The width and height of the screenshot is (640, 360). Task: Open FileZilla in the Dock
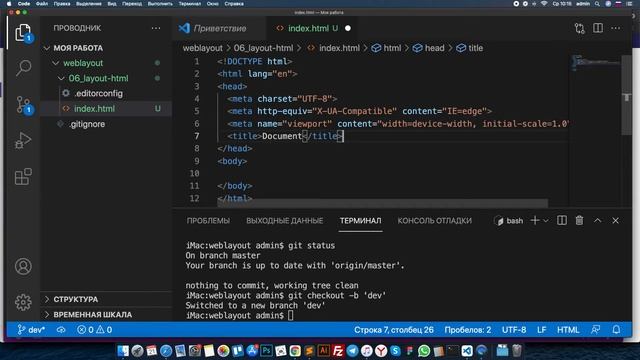tap(338, 351)
